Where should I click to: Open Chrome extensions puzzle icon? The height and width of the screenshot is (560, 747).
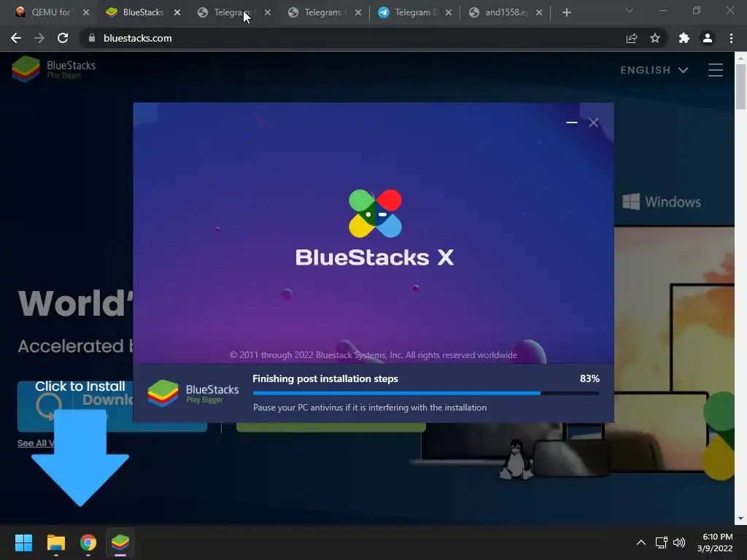(684, 38)
